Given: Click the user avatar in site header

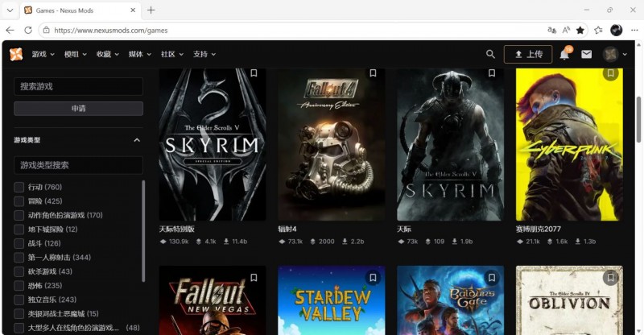Looking at the screenshot, I should [611, 54].
